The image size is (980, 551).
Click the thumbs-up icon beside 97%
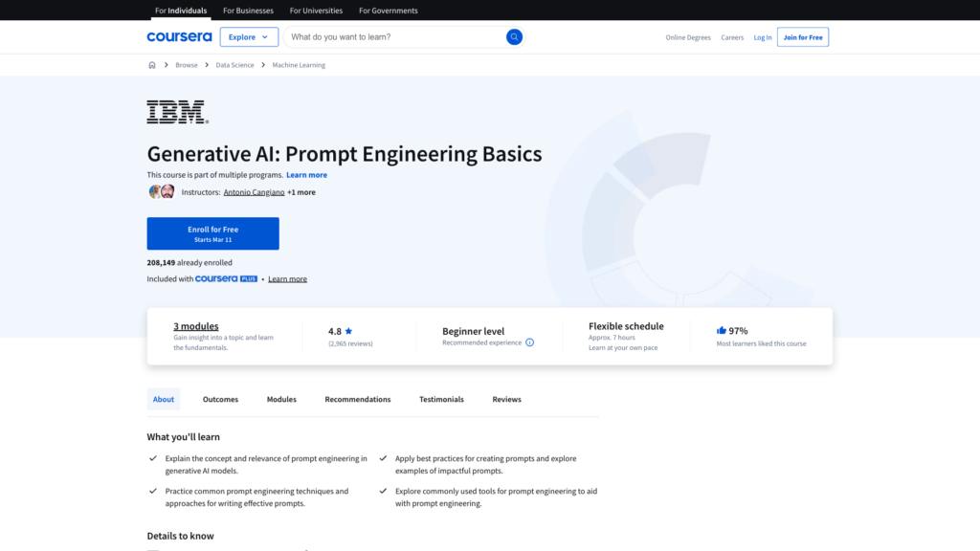[x=722, y=331]
